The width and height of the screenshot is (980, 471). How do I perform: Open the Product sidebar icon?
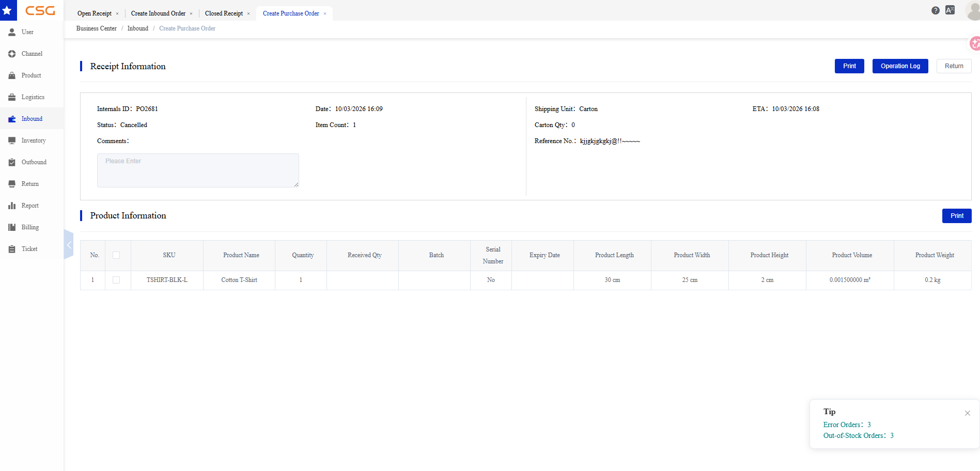[12, 75]
